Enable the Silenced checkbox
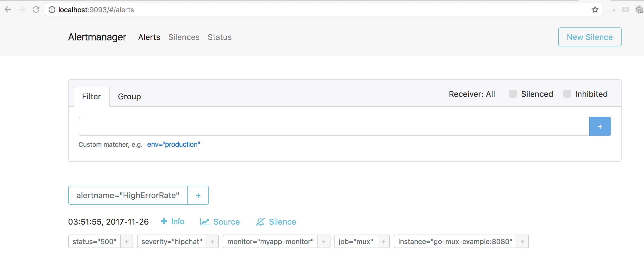This screenshot has height=274, width=644. (513, 94)
